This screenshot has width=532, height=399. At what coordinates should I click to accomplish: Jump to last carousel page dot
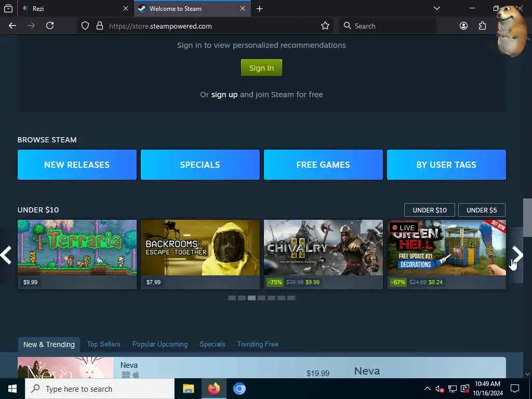point(291,298)
